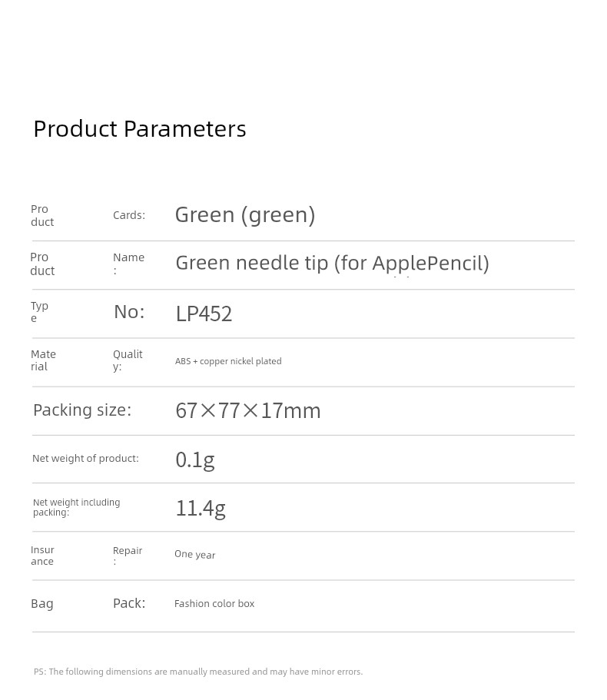Viewport: 607px width, 700px height.
Task: Select the 11.4g weight value
Action: click(x=201, y=509)
